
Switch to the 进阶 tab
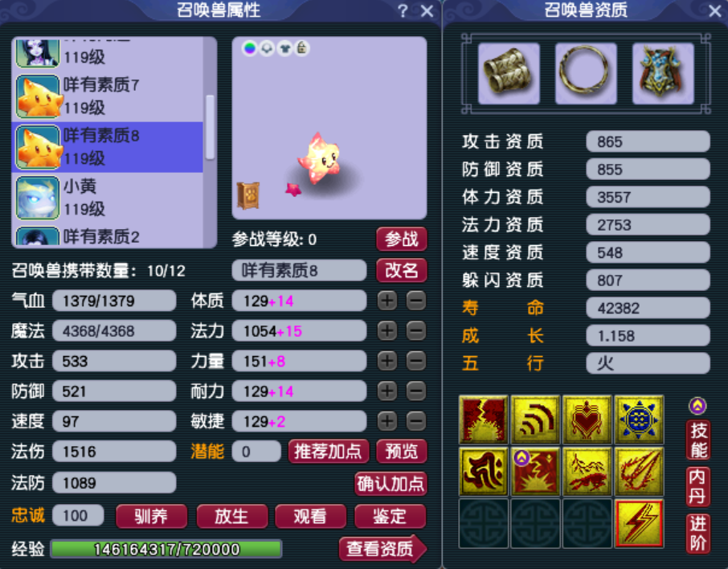[697, 533]
